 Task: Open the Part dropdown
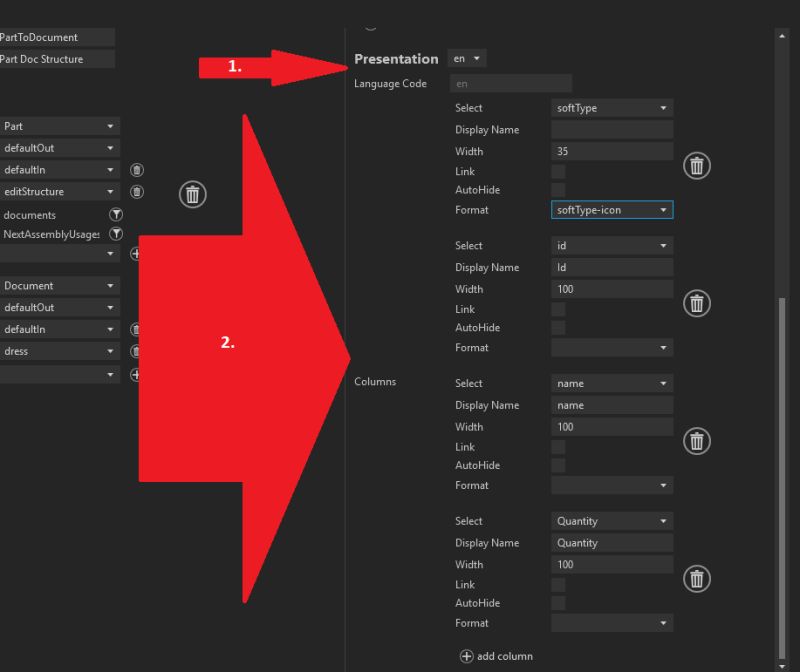click(60, 126)
